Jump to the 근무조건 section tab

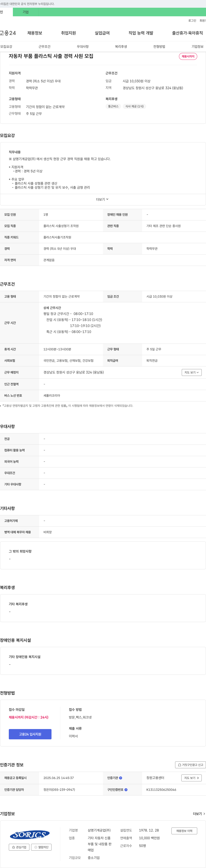(44, 47)
